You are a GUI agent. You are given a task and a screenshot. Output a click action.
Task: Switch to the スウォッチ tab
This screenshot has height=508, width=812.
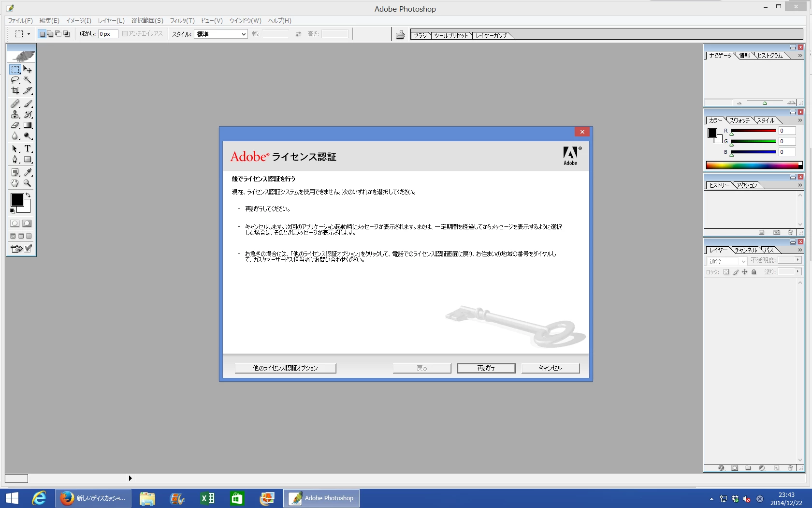[739, 120]
